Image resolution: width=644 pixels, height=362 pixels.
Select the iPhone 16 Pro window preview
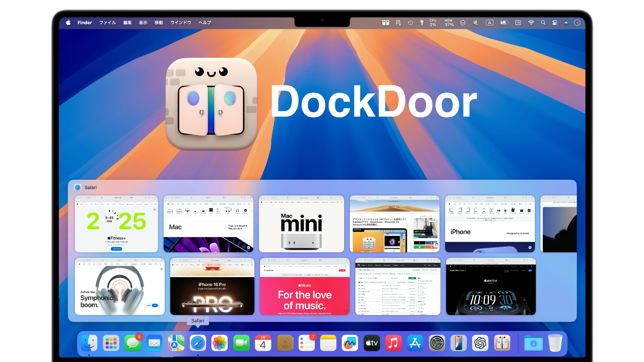click(x=212, y=286)
